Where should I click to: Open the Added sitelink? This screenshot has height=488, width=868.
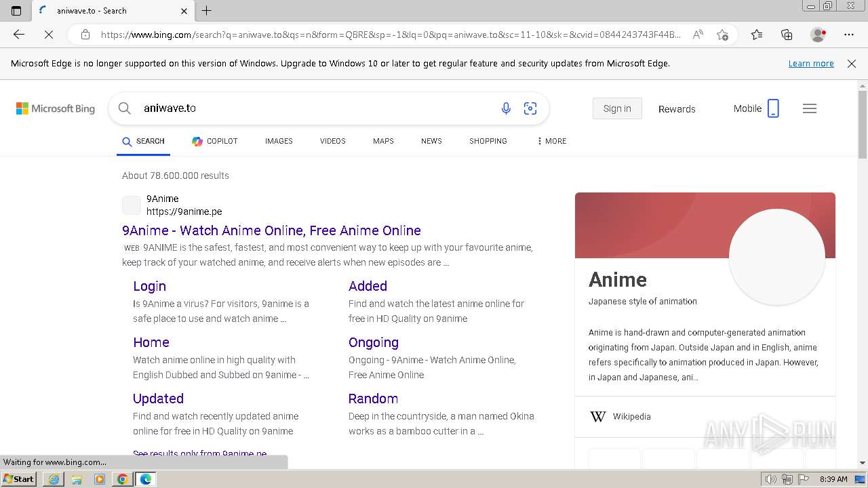click(368, 286)
